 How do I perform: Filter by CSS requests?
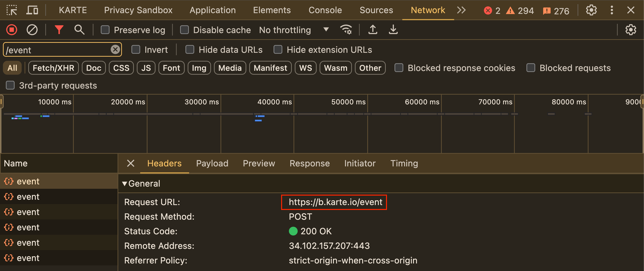[x=121, y=68]
